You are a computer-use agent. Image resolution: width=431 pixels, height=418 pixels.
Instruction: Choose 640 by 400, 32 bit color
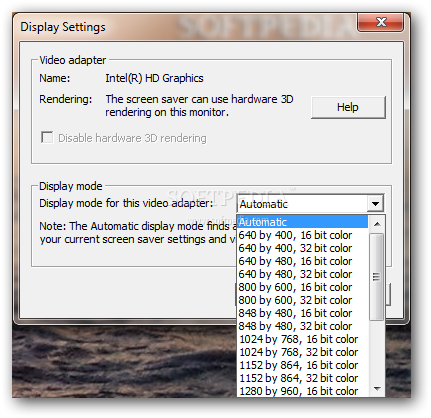pos(303,248)
